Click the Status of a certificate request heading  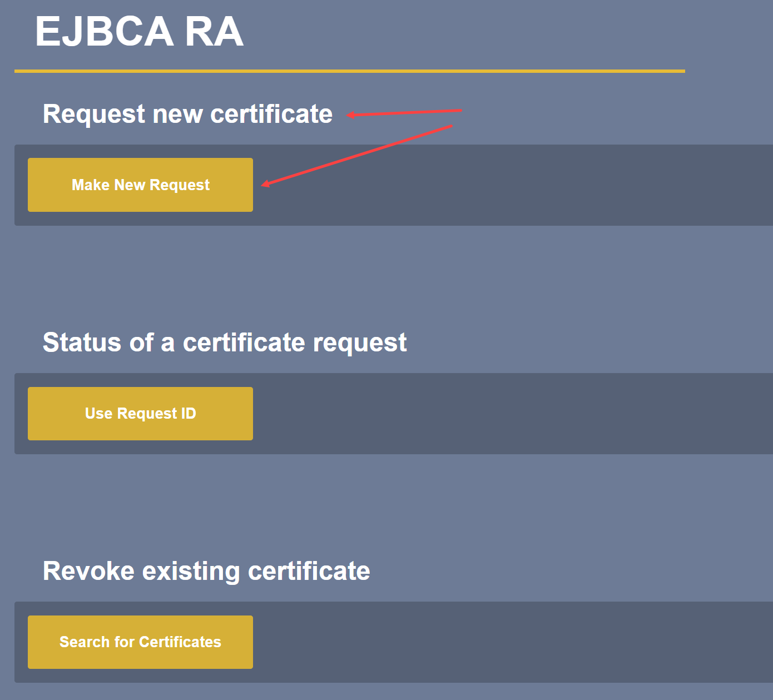[225, 342]
